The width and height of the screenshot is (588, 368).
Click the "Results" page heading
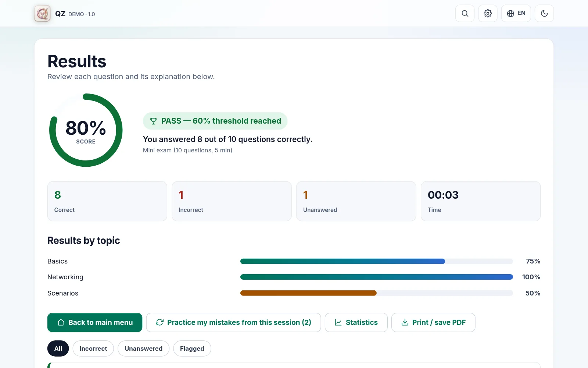click(x=77, y=61)
